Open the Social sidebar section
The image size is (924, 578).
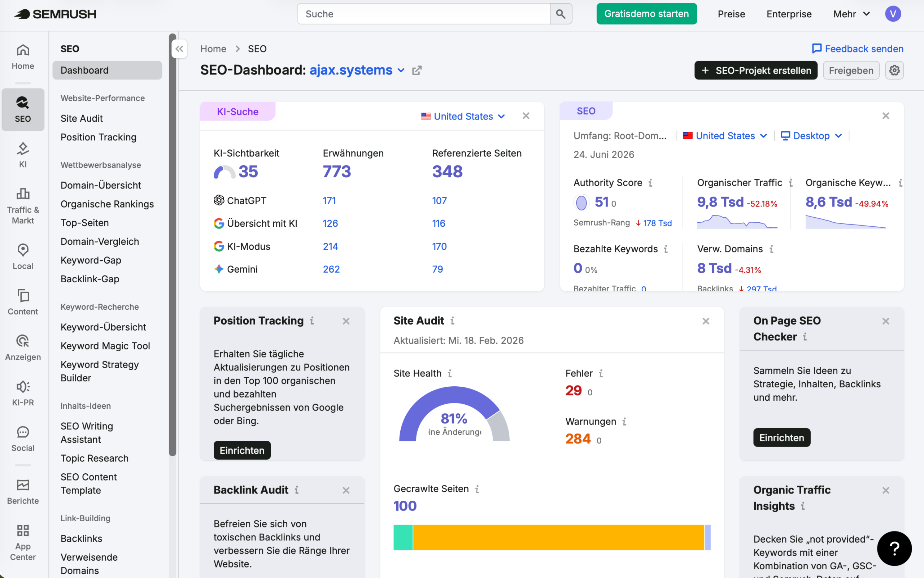(x=23, y=439)
